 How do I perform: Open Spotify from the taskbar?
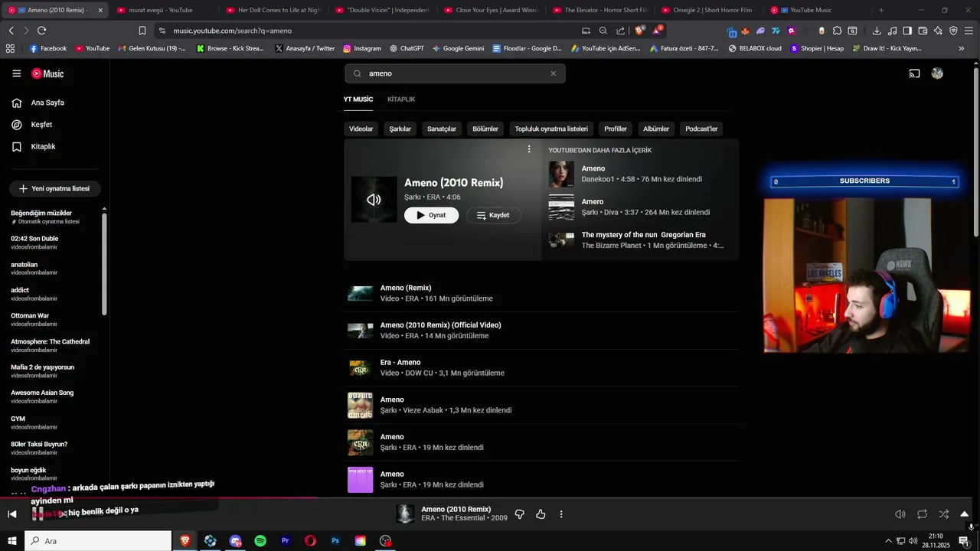click(x=260, y=541)
